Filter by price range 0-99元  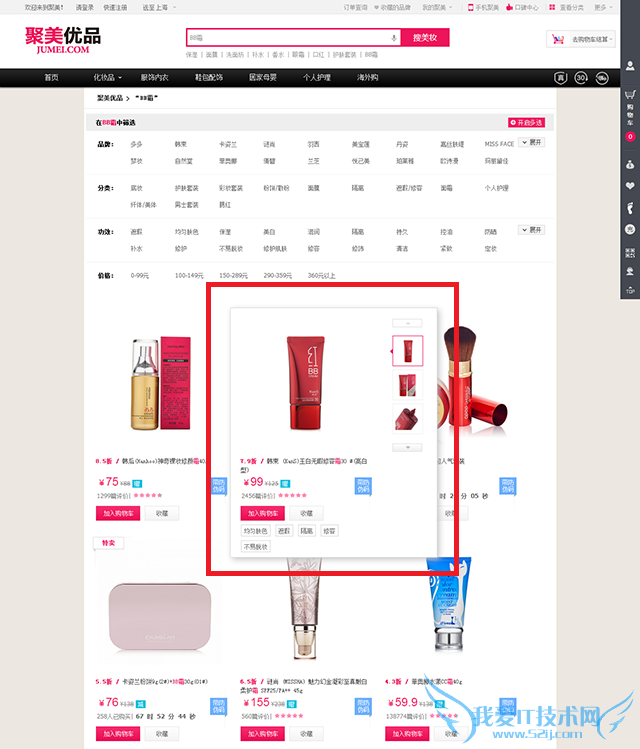pos(139,276)
